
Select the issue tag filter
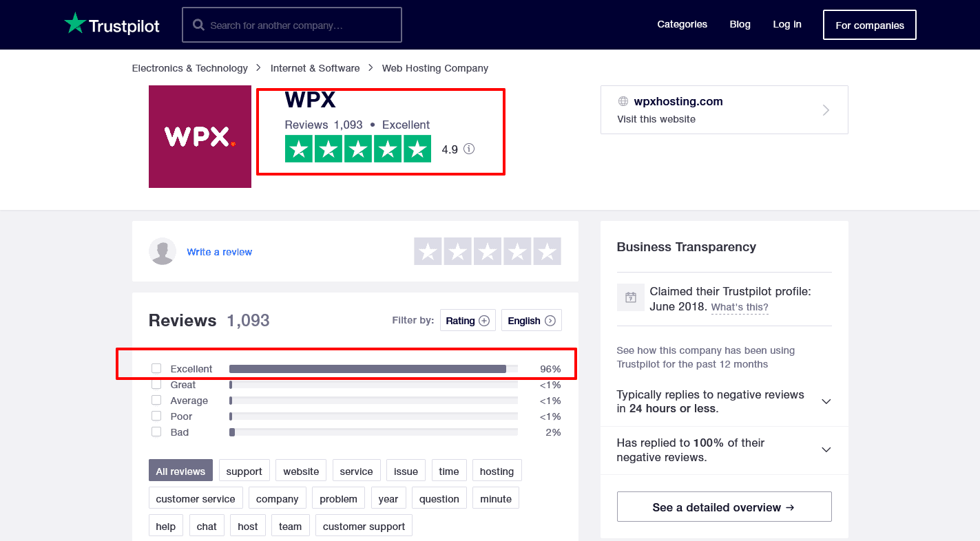406,471
